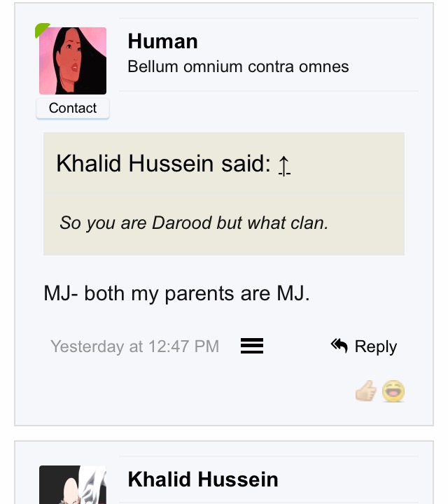The height and width of the screenshot is (504, 448).
Task: Open the "Yesterday at 12:47 PM" timestamp permalink
Action: 134,346
